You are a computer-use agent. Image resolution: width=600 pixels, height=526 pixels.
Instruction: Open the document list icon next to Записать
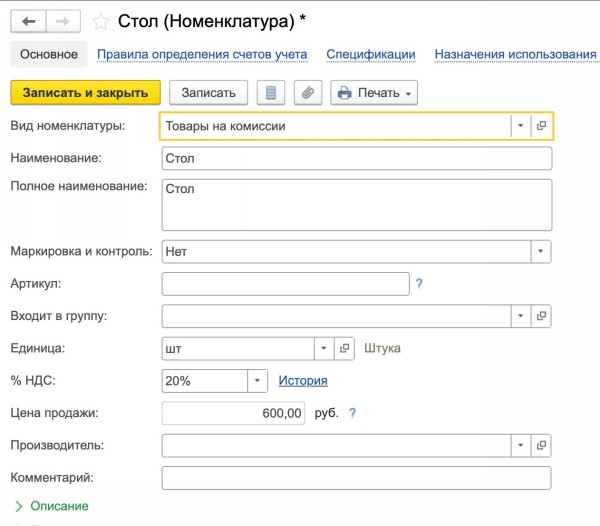268,93
